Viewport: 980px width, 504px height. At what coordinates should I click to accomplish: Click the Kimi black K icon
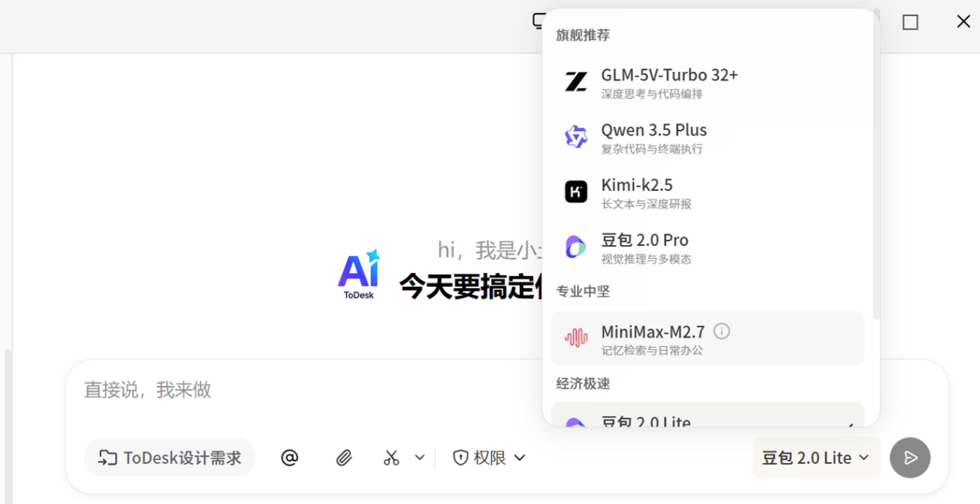coord(575,192)
